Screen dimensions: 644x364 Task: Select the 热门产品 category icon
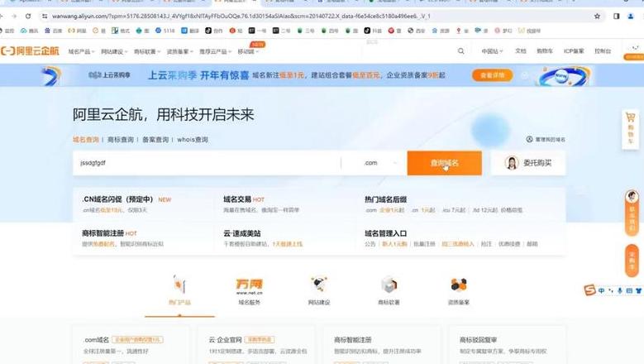179,290
